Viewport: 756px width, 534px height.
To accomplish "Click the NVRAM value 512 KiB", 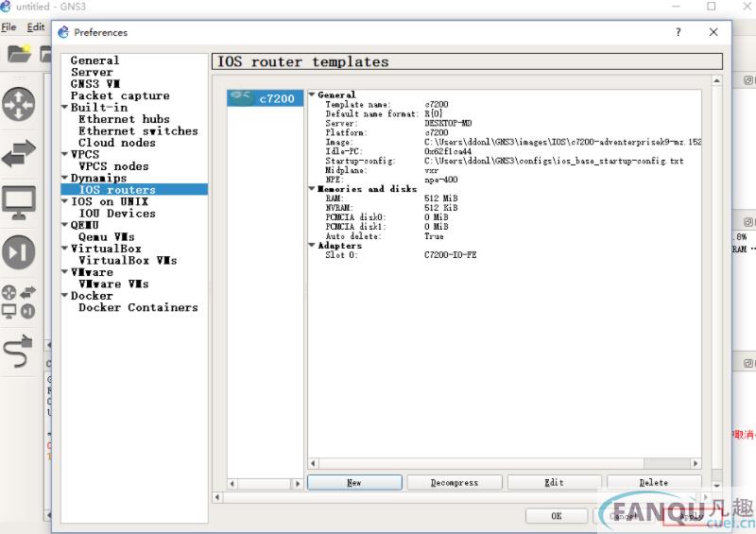I will pyautogui.click(x=441, y=208).
